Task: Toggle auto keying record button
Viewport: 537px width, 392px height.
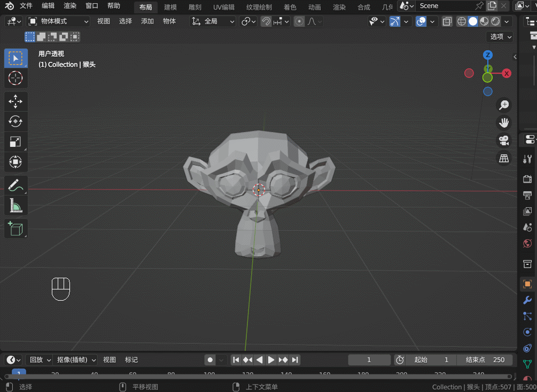Action: coord(210,360)
